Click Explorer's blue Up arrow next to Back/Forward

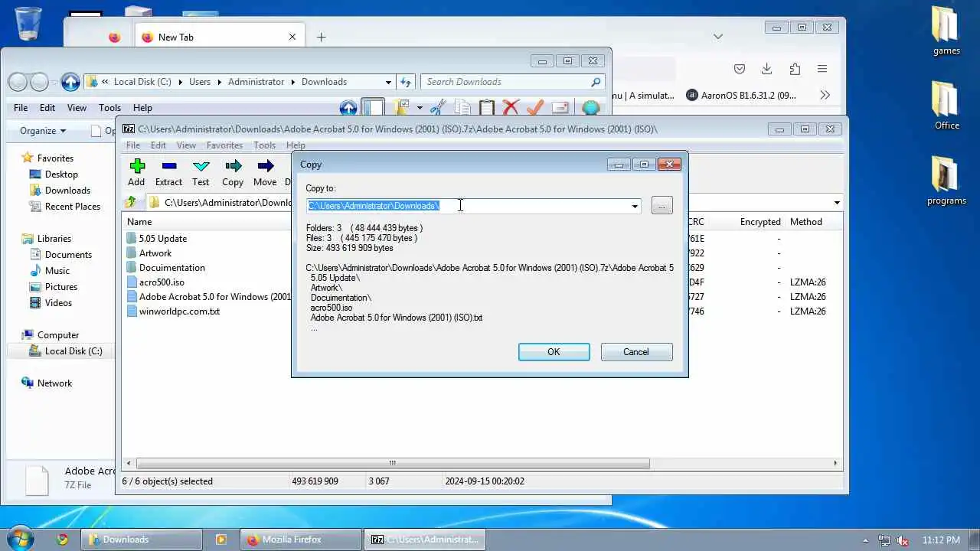click(70, 82)
